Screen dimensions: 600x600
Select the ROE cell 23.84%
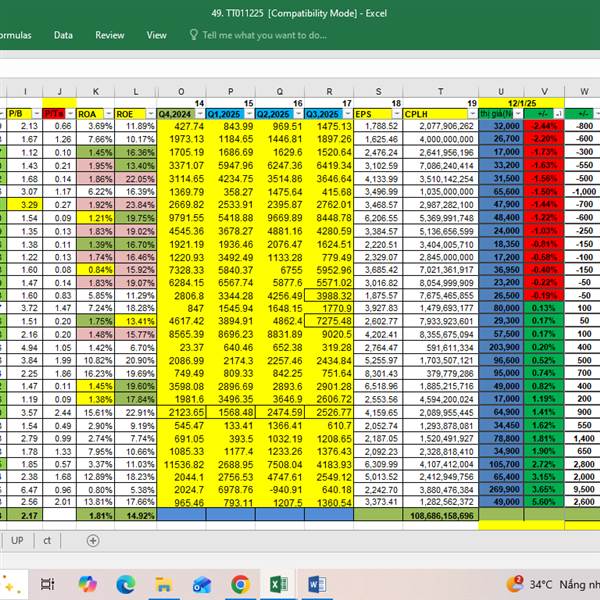pyautogui.click(x=135, y=205)
